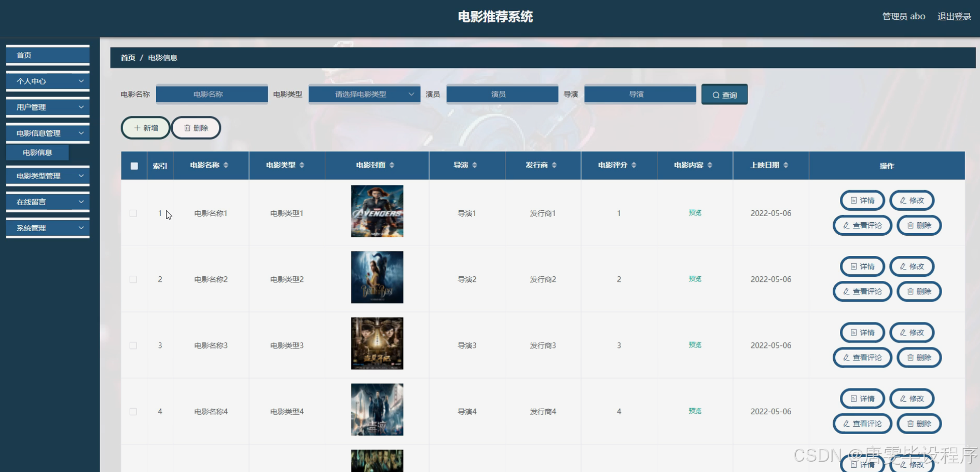Sort by 电影名称 column arrows
The image size is (980, 472).
pyautogui.click(x=226, y=165)
